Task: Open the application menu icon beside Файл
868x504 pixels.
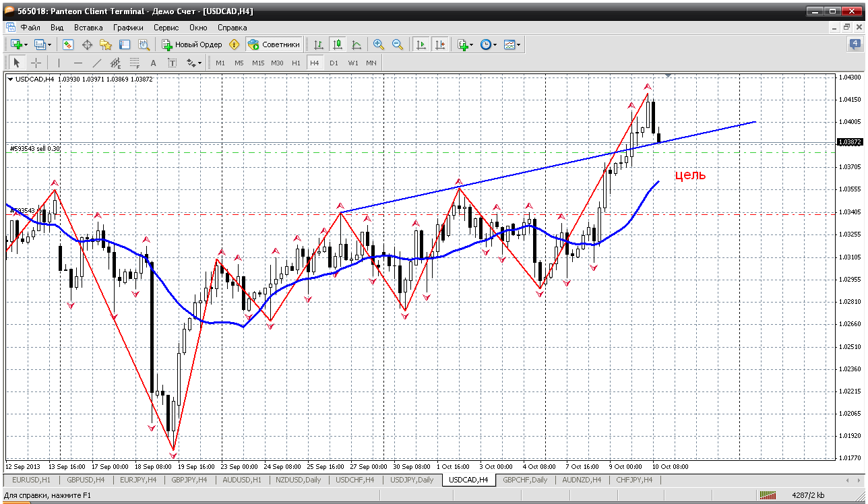Action: click(10, 28)
